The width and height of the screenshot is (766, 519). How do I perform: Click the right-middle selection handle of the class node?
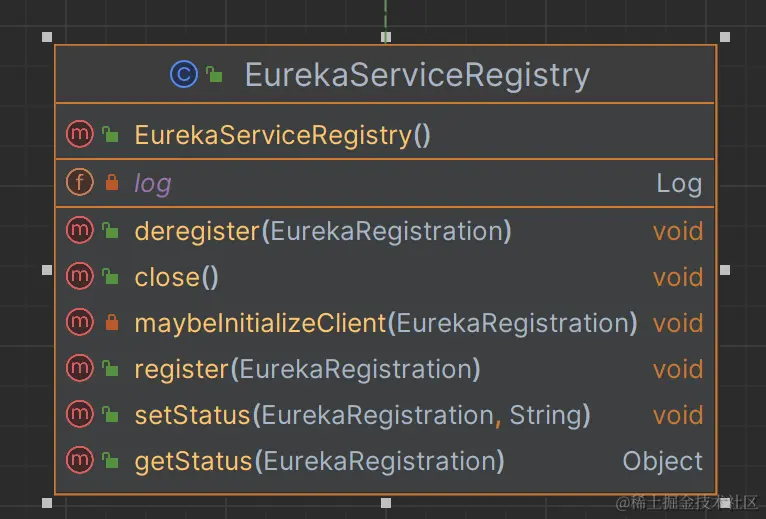tap(725, 270)
